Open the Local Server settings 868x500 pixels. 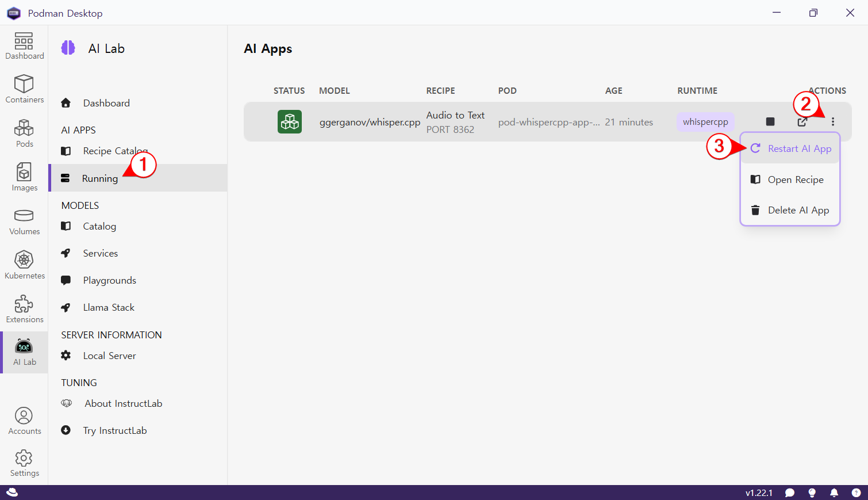(x=109, y=356)
